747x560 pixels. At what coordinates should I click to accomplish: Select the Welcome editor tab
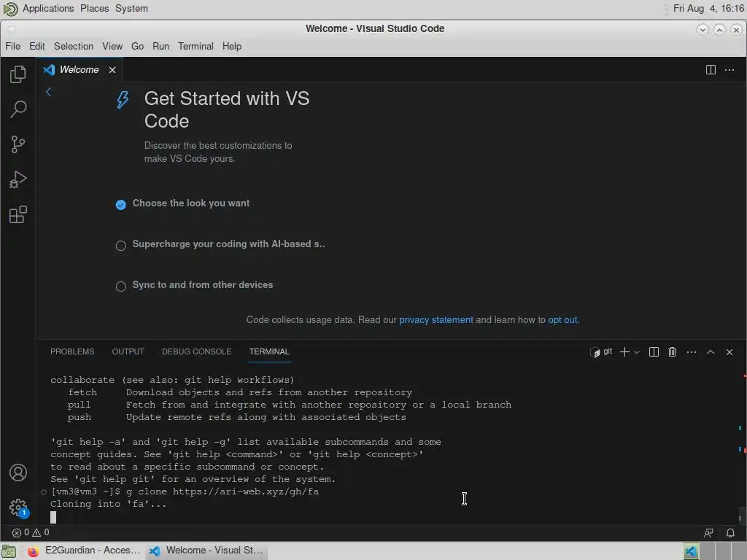[79, 69]
